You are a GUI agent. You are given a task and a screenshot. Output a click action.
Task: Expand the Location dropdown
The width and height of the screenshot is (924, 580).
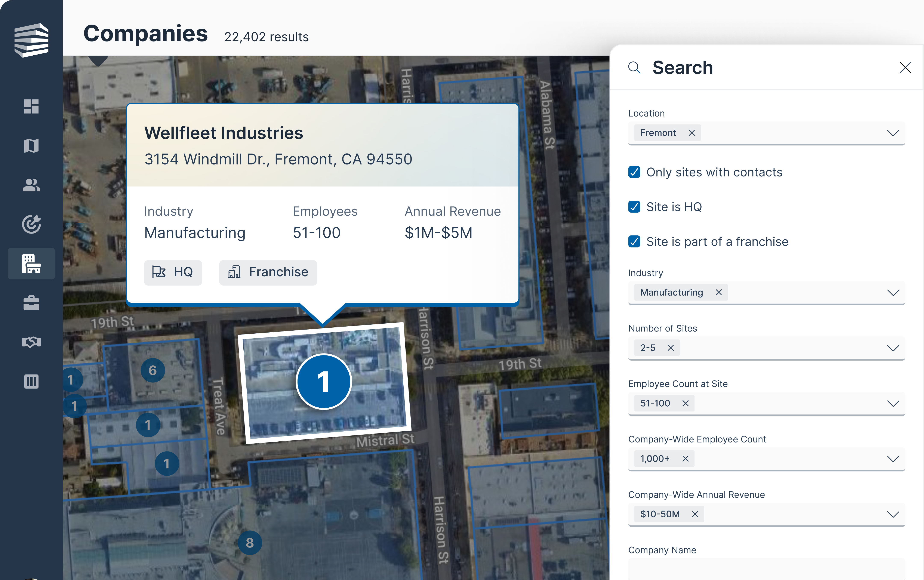pos(893,133)
